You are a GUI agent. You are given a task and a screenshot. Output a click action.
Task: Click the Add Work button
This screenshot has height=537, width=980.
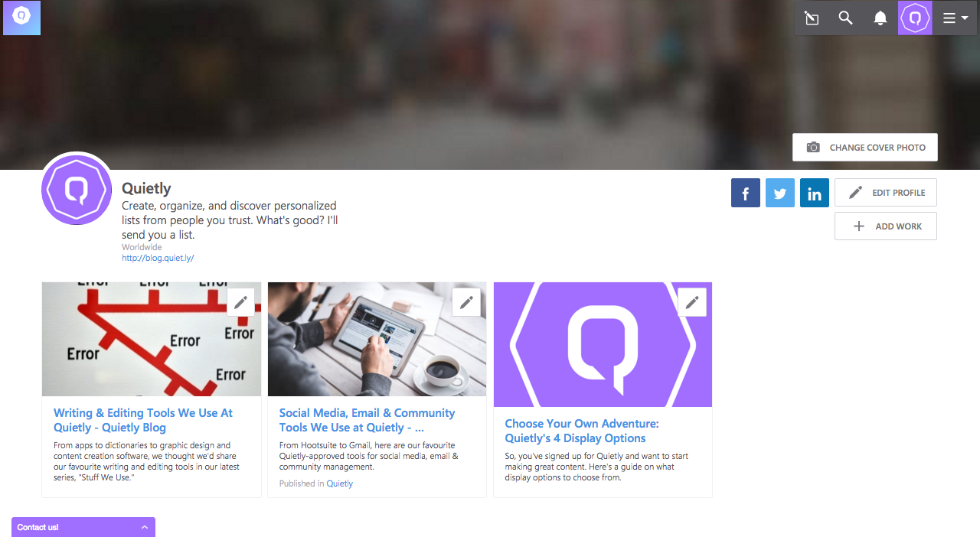click(x=886, y=226)
